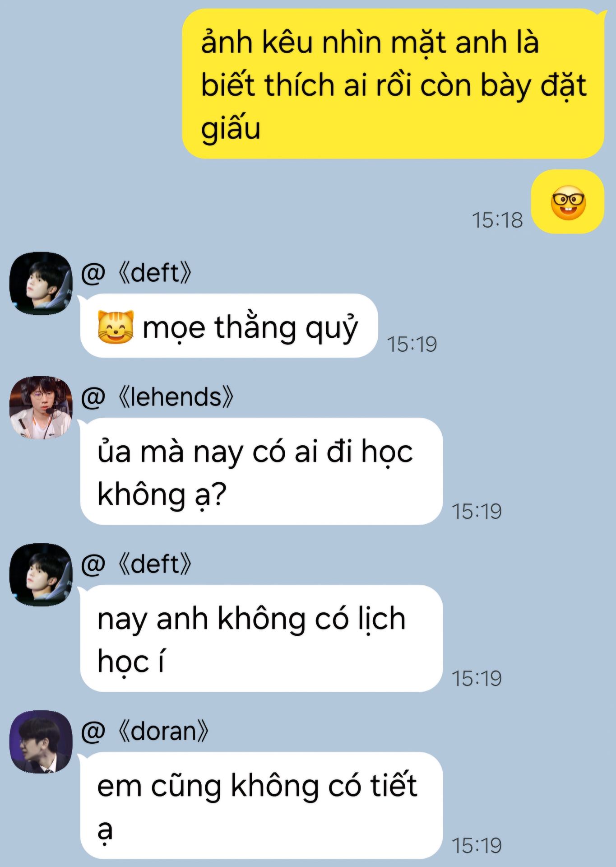Select the message "nay anh không có lịch học í"

coord(261,639)
